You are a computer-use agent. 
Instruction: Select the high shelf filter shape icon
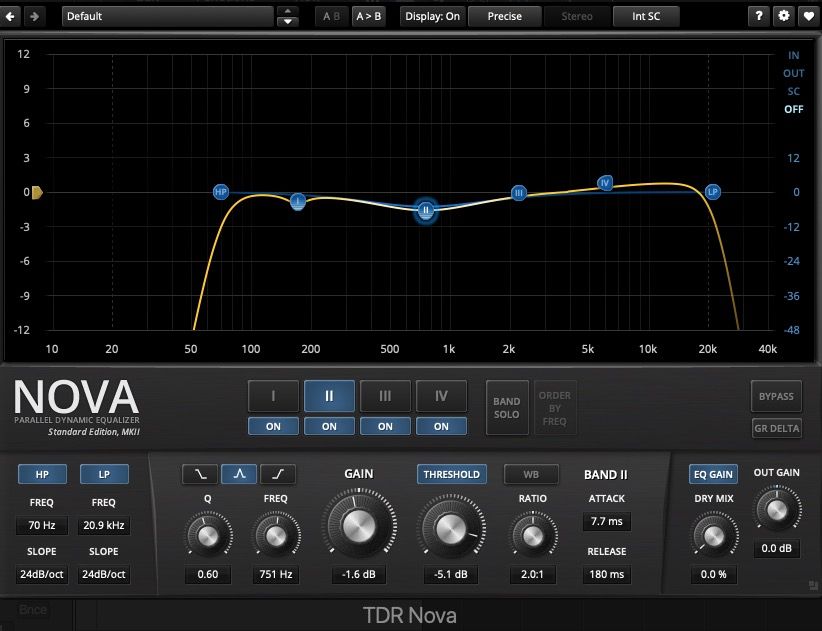(x=278, y=474)
